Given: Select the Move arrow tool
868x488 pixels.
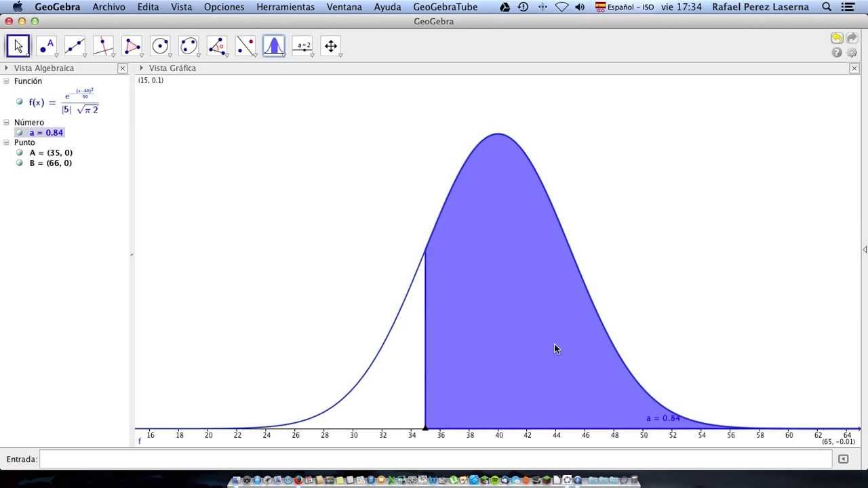Looking at the screenshot, I should (18, 46).
